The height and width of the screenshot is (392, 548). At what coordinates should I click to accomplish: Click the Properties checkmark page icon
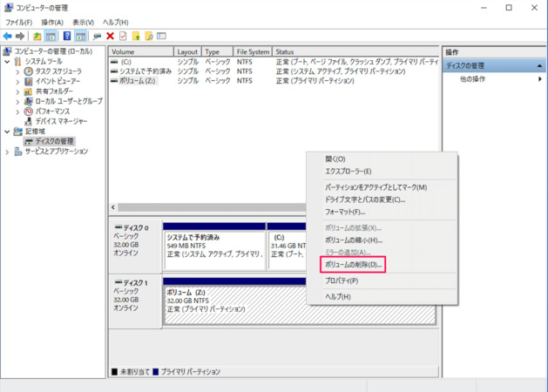point(123,36)
